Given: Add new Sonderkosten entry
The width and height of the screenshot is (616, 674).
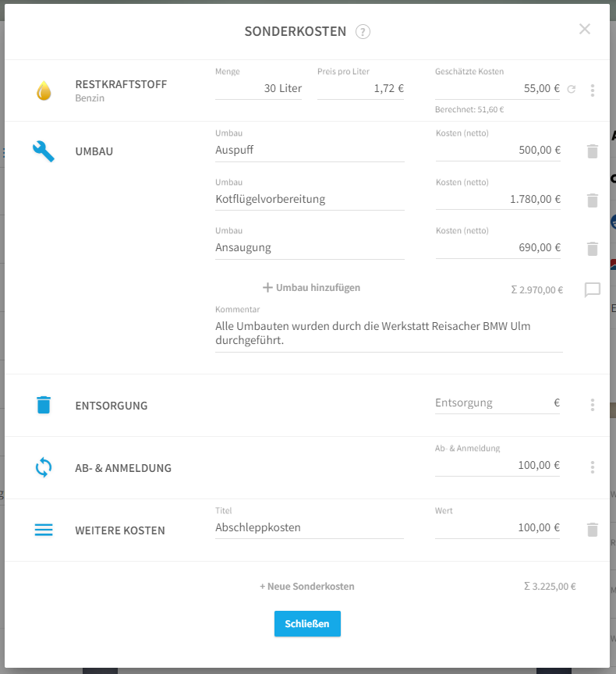Looking at the screenshot, I should (307, 587).
